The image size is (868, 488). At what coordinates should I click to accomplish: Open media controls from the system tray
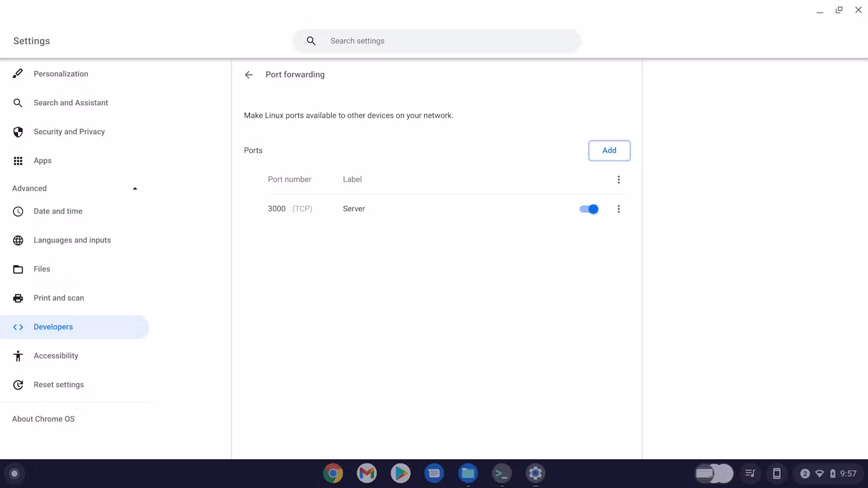pyautogui.click(x=750, y=473)
